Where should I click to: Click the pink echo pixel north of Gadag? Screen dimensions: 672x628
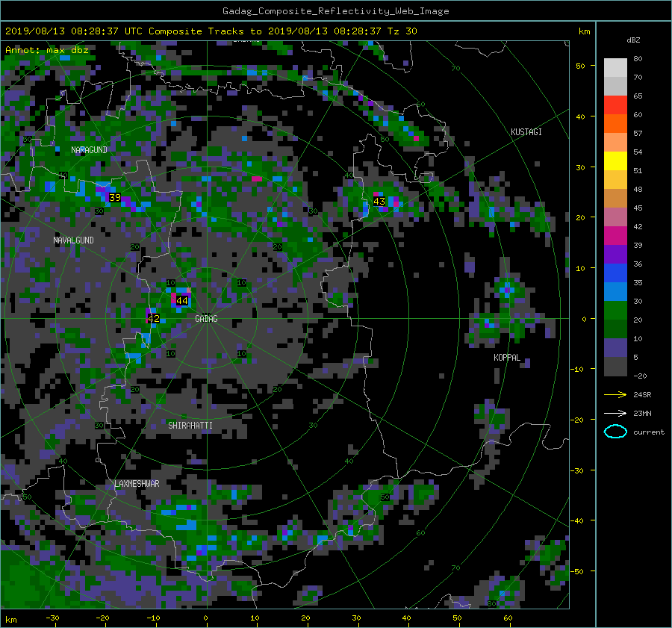click(257, 178)
